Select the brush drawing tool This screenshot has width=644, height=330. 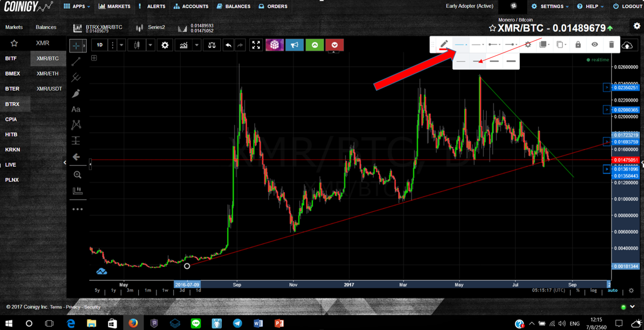coord(76,93)
